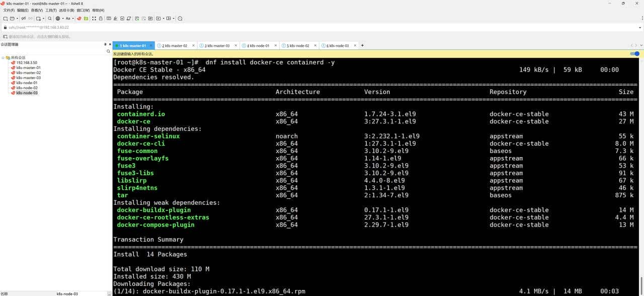Select k8s-master-02 in the session list
Screen dimensions: 644x296
pyautogui.click(x=25, y=72)
